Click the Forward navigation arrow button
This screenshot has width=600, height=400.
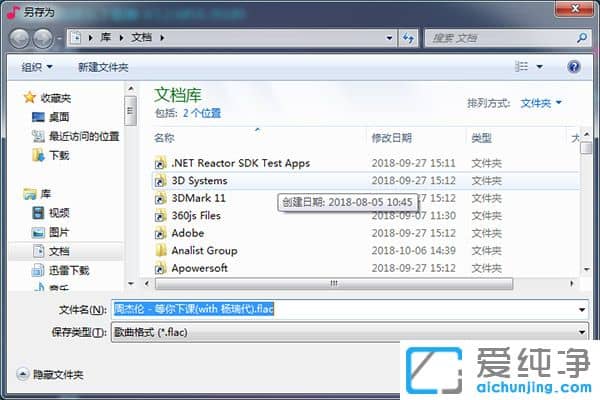click(x=43, y=38)
